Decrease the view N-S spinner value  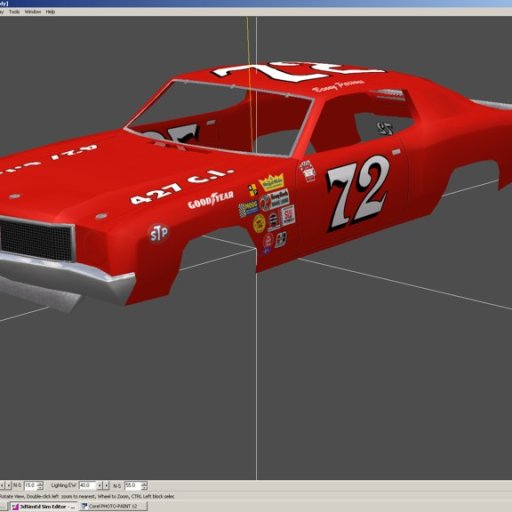pyautogui.click(x=40, y=487)
